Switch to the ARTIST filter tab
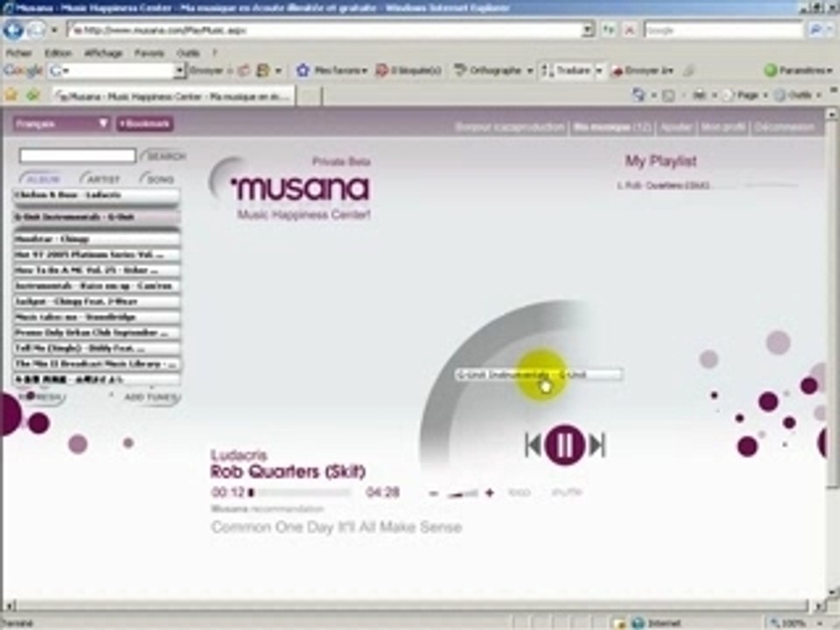The width and height of the screenshot is (840, 630). (x=101, y=178)
